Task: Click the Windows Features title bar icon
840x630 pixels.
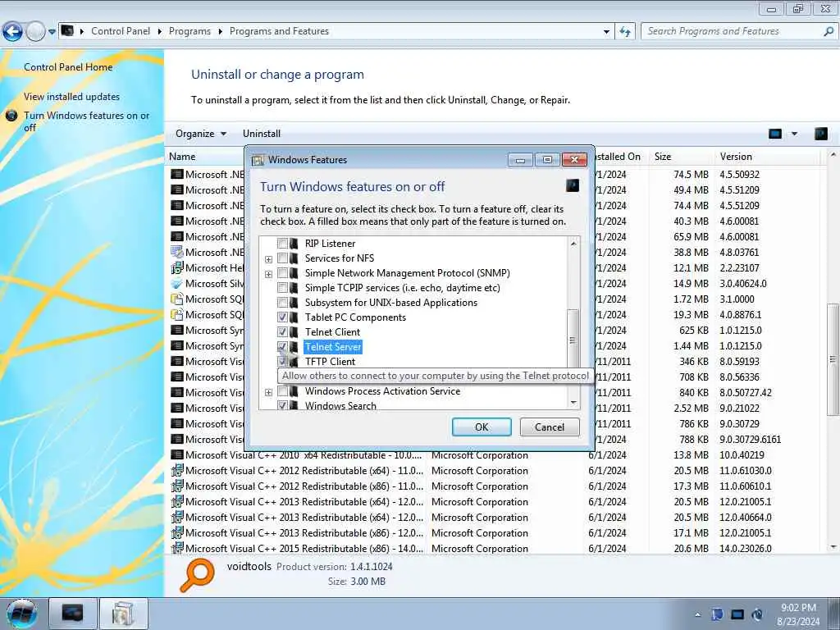Action: pyautogui.click(x=258, y=160)
